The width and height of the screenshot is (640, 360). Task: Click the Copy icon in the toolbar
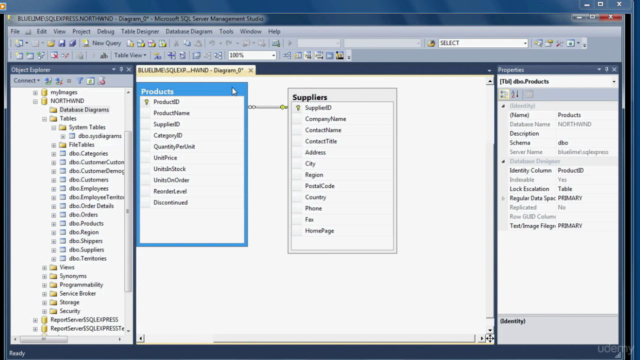tap(187, 43)
